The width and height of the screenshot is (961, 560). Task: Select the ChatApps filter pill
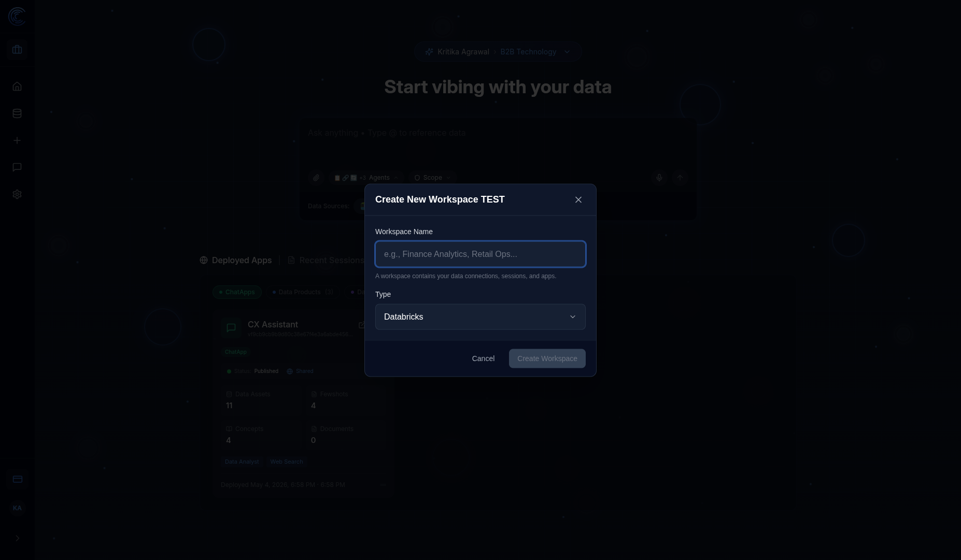[x=237, y=292]
